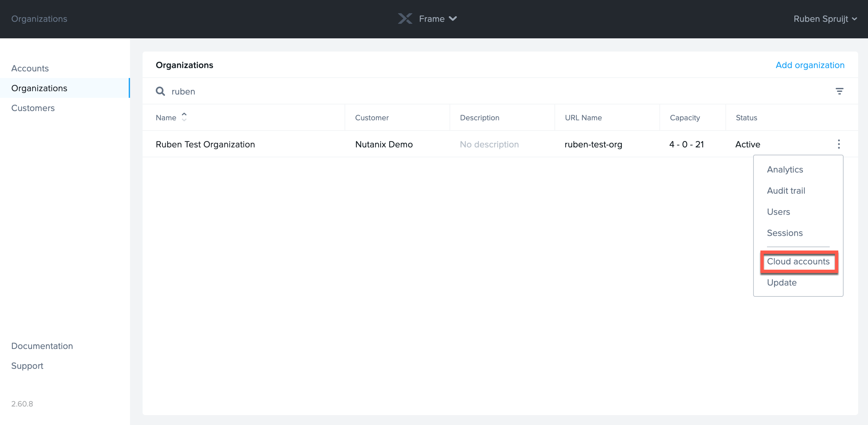Click Add organization link

tap(810, 65)
